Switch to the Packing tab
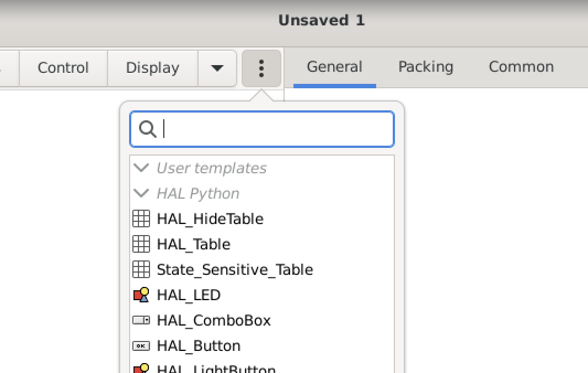The height and width of the screenshot is (373, 588). 426,67
